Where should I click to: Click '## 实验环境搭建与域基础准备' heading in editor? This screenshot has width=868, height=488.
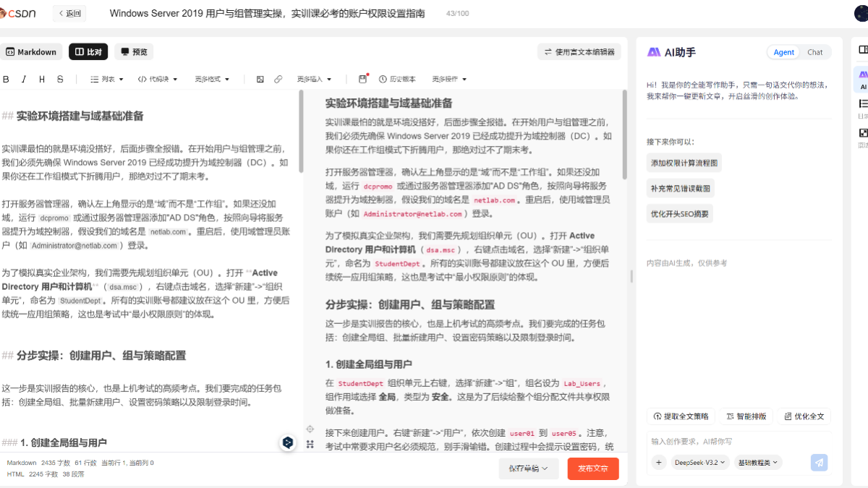(x=72, y=116)
